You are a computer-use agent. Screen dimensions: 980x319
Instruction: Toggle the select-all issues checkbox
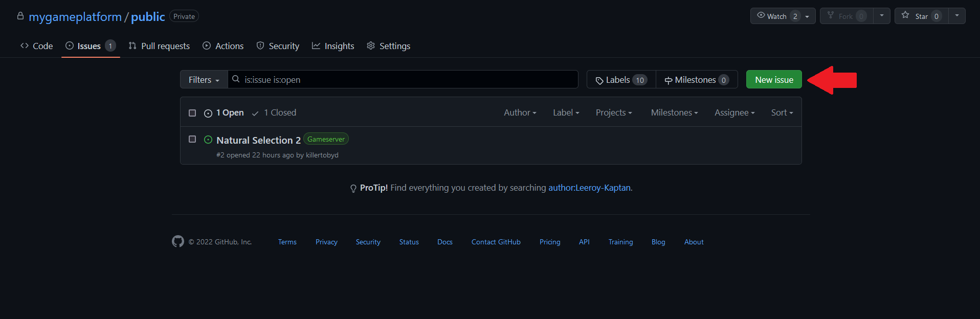pos(192,113)
